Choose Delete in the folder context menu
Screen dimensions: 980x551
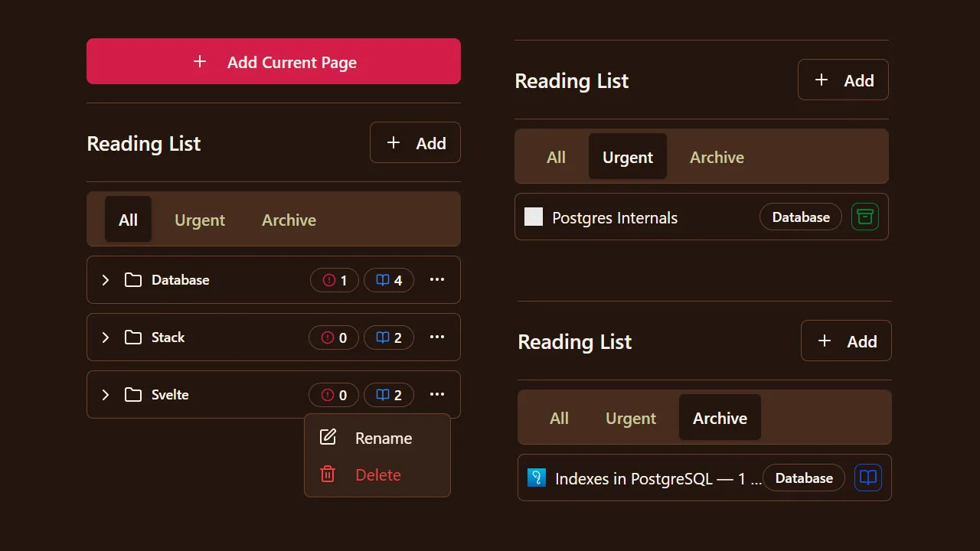click(377, 474)
